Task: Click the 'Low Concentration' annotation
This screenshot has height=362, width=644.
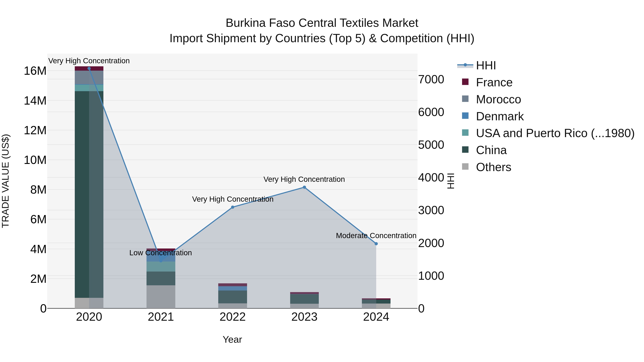Action: click(160, 253)
